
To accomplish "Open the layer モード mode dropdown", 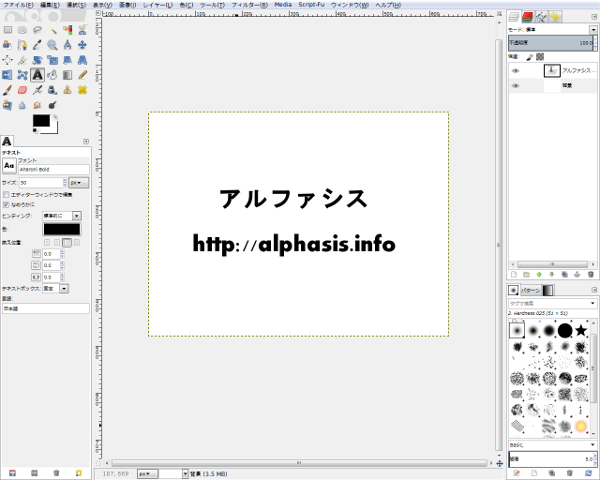I will coord(593,29).
